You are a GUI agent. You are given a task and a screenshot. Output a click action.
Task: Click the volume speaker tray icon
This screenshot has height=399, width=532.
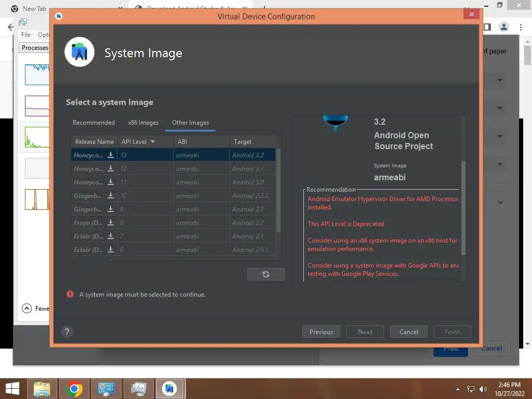tap(483, 389)
